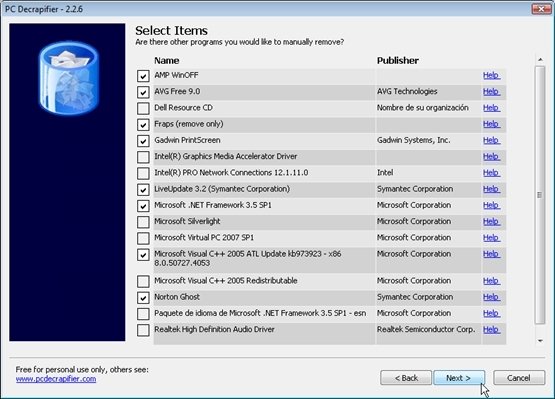
Task: Uncheck the AMP WinOFF checkbox
Action: point(143,76)
